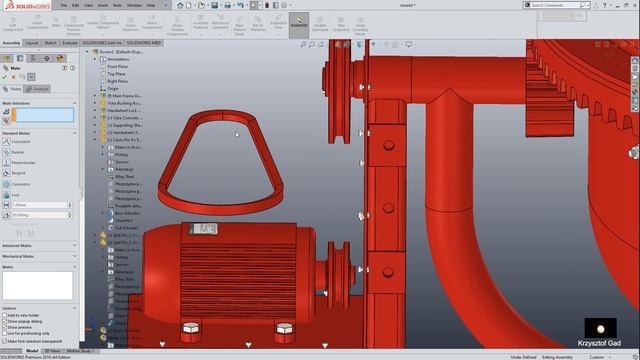The width and height of the screenshot is (640, 360).
Task: Click the Rebuild traffic light icon
Action: coord(267,5)
